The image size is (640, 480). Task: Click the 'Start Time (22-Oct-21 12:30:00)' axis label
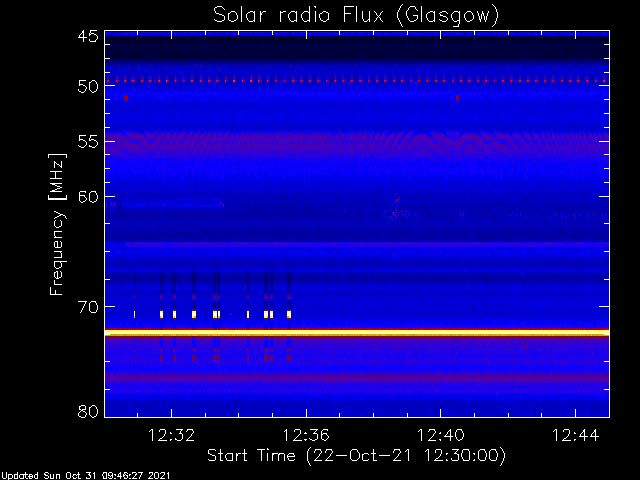click(356, 456)
